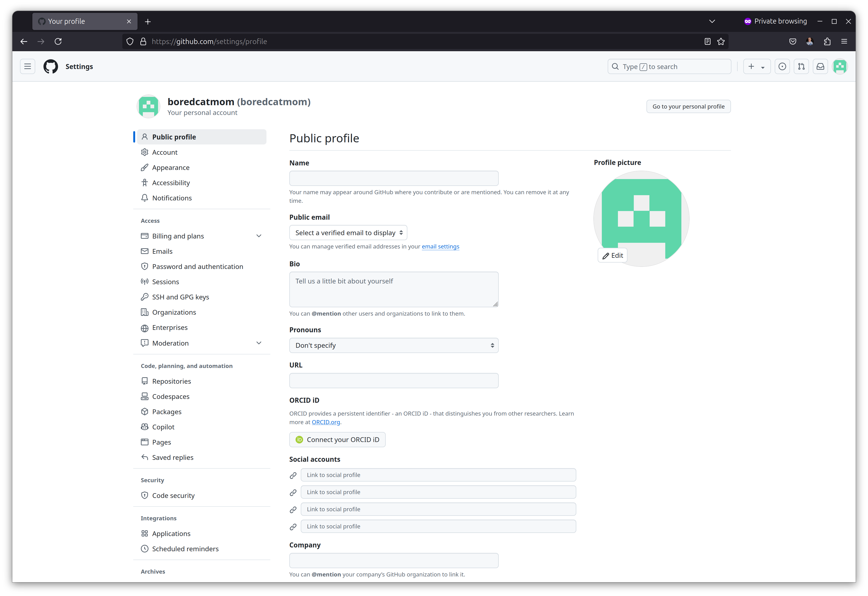Click into the URL input field
Viewport: 868px width, 596px height.
click(x=394, y=380)
